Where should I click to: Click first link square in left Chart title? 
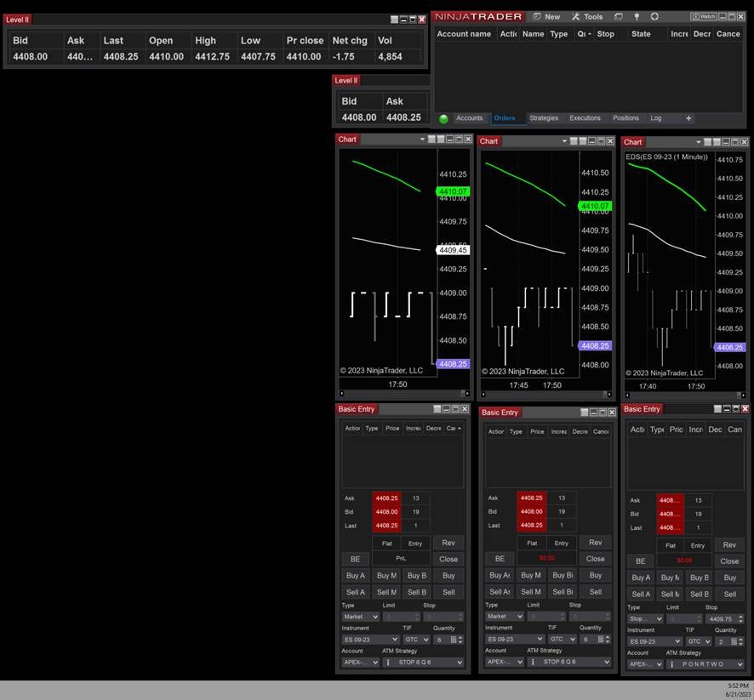[x=431, y=139]
